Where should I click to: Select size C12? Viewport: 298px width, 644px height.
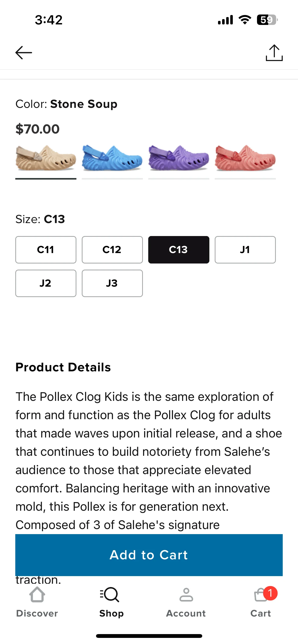pyautogui.click(x=112, y=250)
